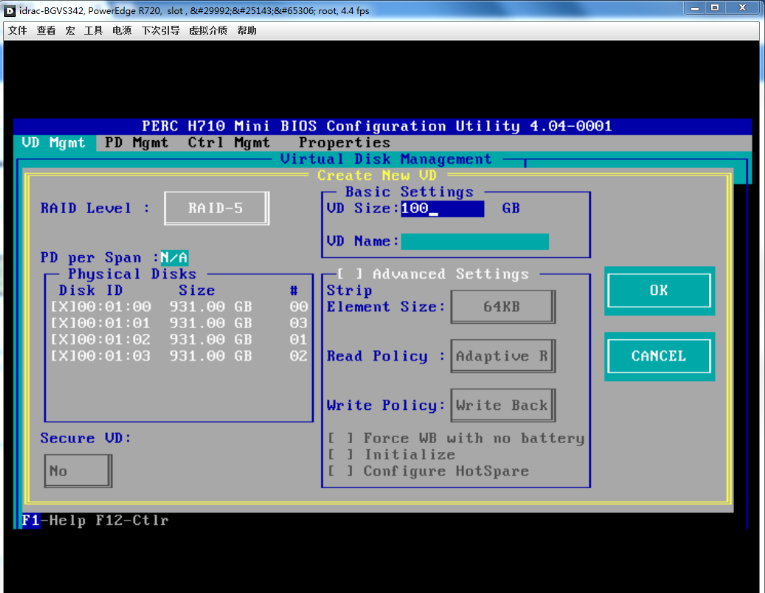Open the 下次引导 menu
The height and width of the screenshot is (593, 765).
point(161,31)
